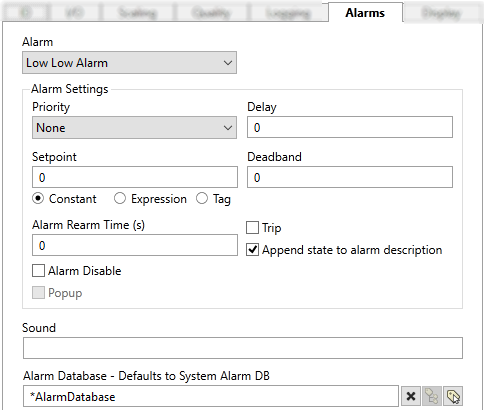The image size is (484, 410).
Task: Click the Alarm Rearm Time field
Action: [135, 245]
